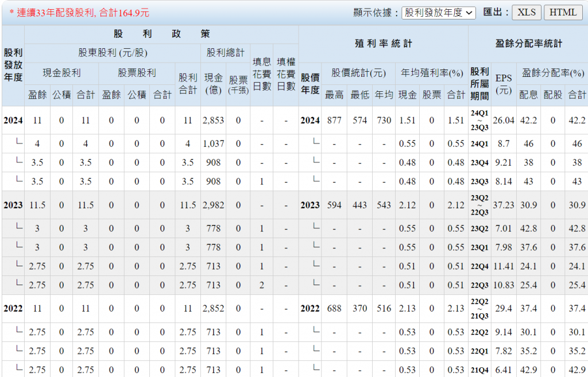
Task: Click the 股利所屬期間 column header
Action: coord(479,84)
